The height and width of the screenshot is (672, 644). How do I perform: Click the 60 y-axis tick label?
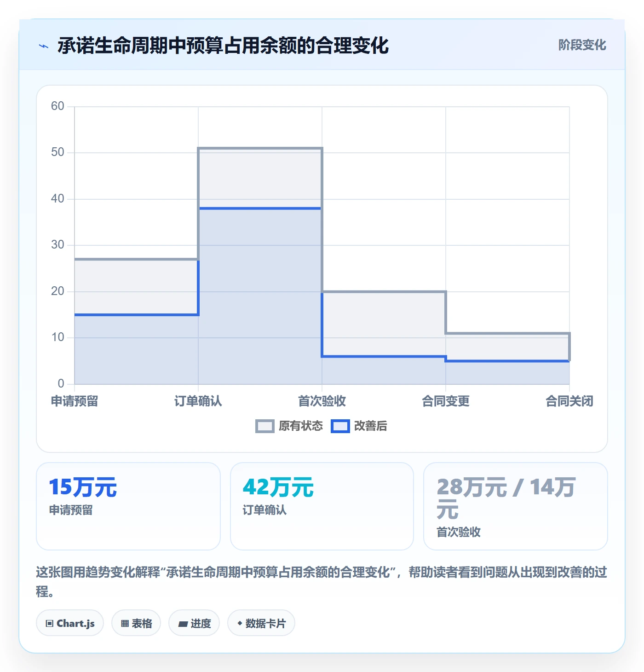57,106
